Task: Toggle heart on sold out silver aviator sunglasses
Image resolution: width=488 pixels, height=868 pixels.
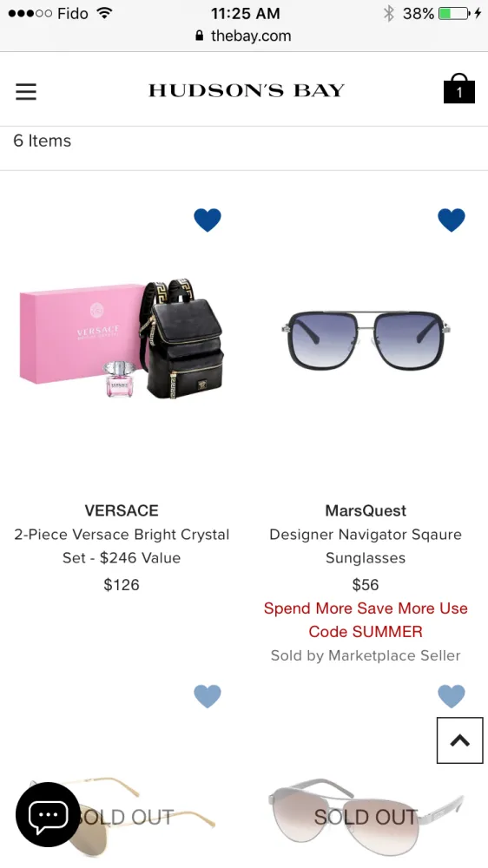Action: [452, 696]
